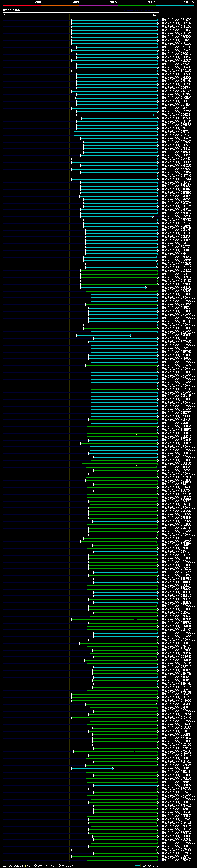Select label UniRef100_A7P6F0
This screenshot has width=197, height=868.
click(176, 257)
